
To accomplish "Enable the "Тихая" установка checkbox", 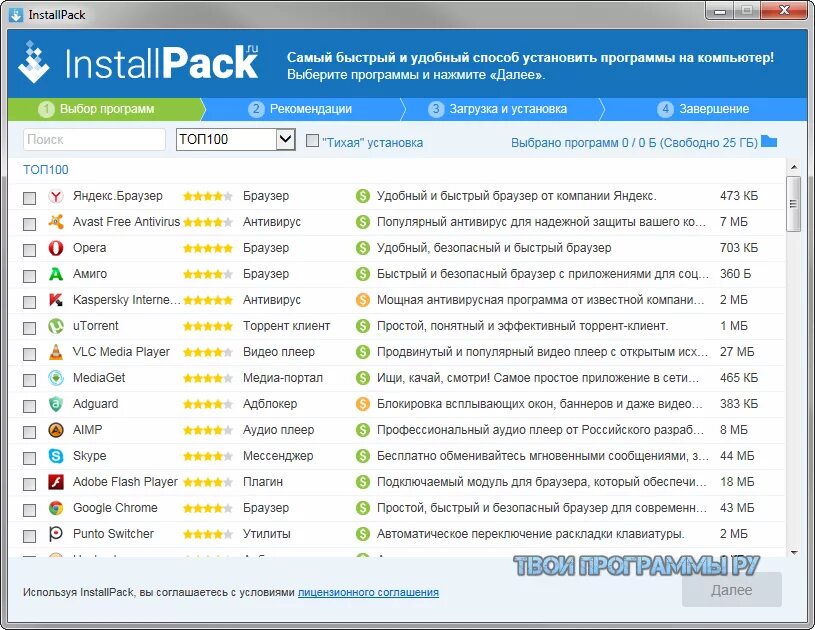I will [x=312, y=140].
